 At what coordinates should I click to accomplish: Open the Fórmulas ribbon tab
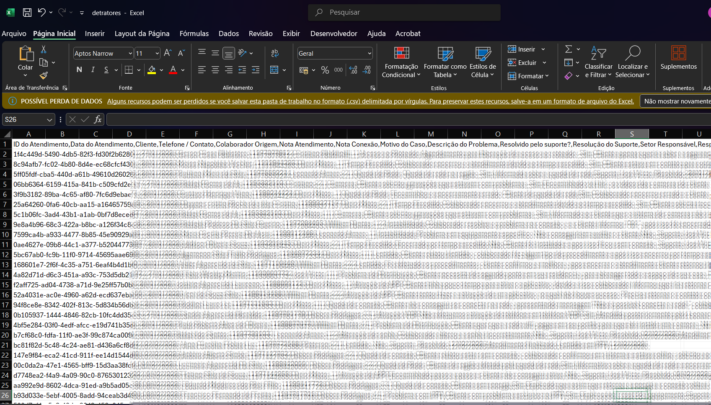194,33
